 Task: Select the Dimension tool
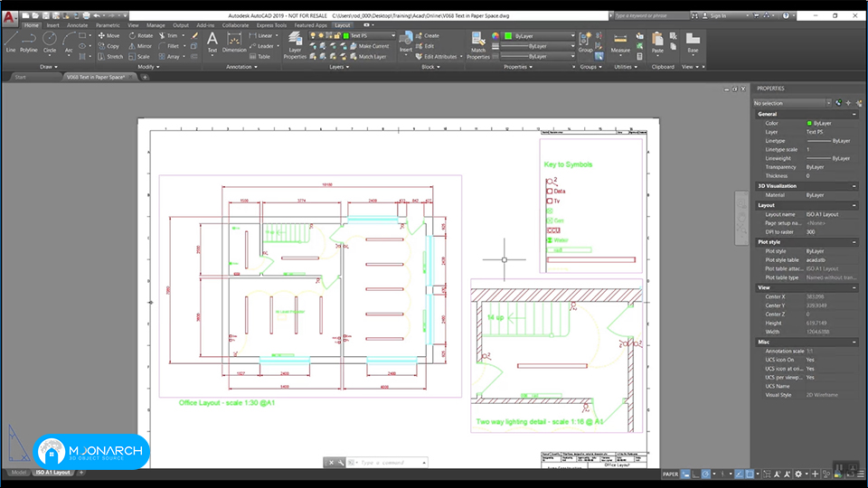234,42
